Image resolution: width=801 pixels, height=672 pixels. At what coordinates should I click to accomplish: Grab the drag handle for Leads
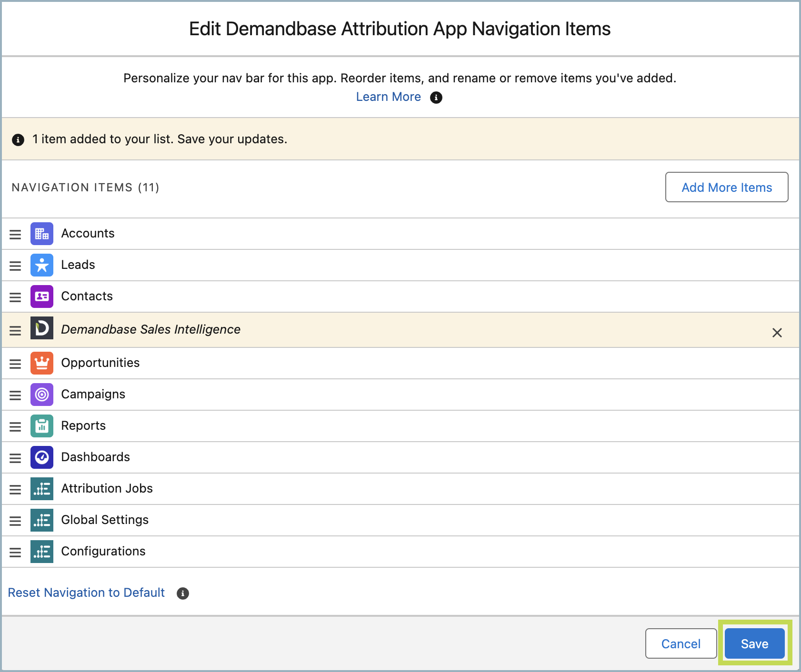(15, 266)
